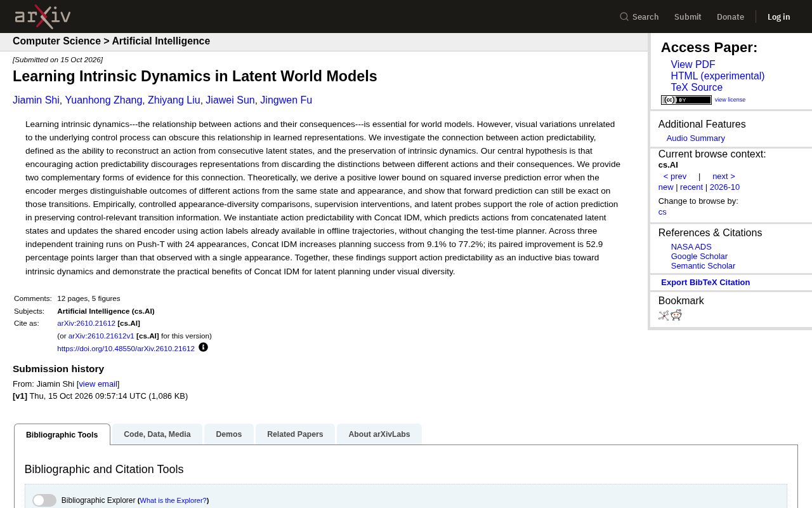This screenshot has height=508, width=812.
Task: Toggle the Bibliographic Explorer switch
Action: [x=44, y=500]
